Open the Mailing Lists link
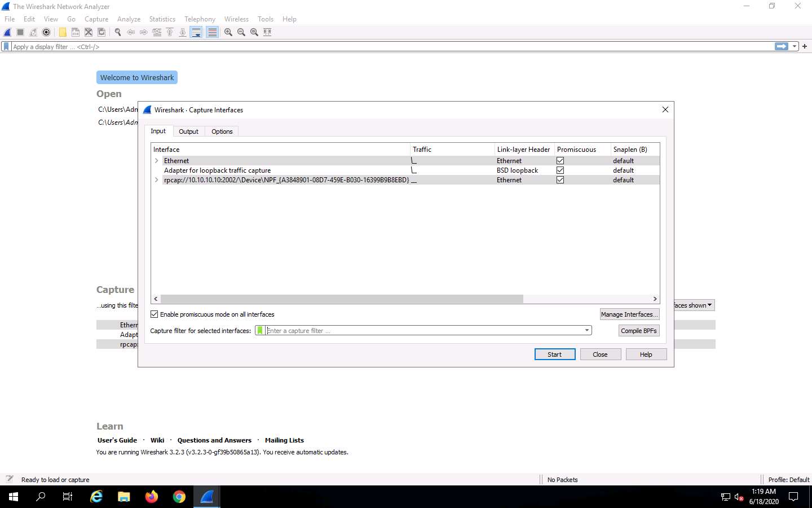 (x=284, y=440)
